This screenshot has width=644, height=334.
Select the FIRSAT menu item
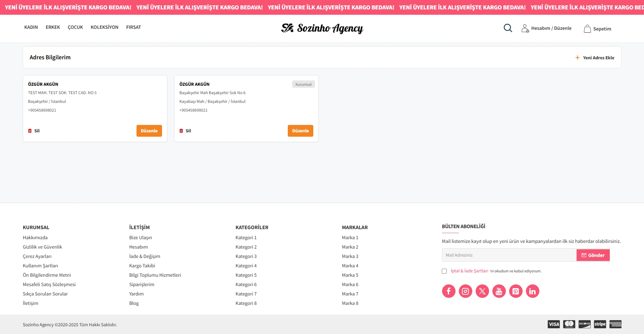[133, 27]
